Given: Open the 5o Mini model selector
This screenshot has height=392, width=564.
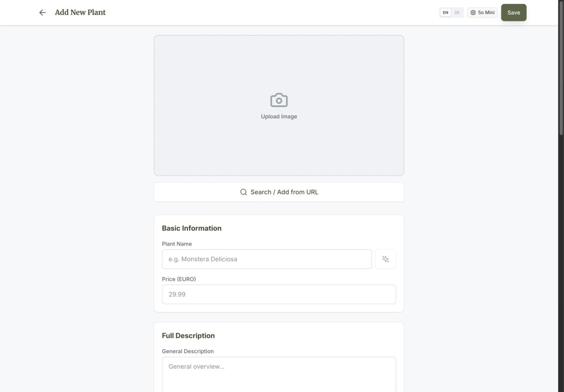Looking at the screenshot, I should tap(482, 13).
